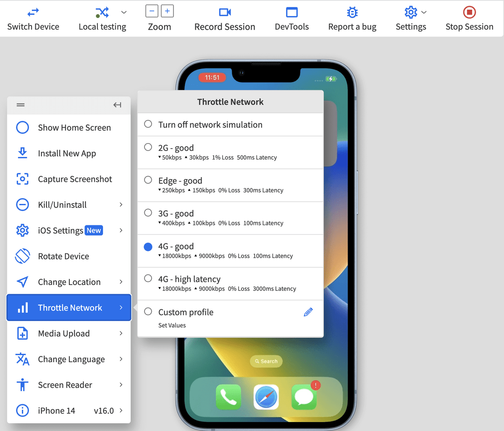Click the Change Language translate icon

[22, 359]
